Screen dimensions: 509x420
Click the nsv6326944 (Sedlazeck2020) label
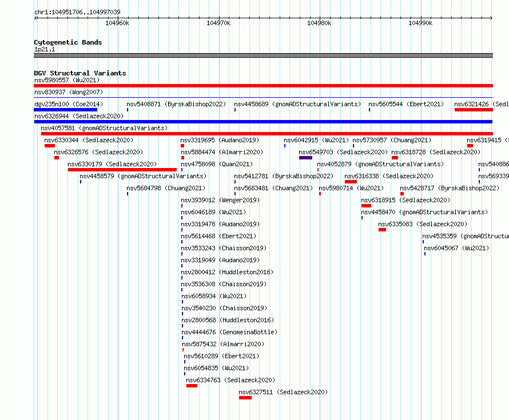79,116
